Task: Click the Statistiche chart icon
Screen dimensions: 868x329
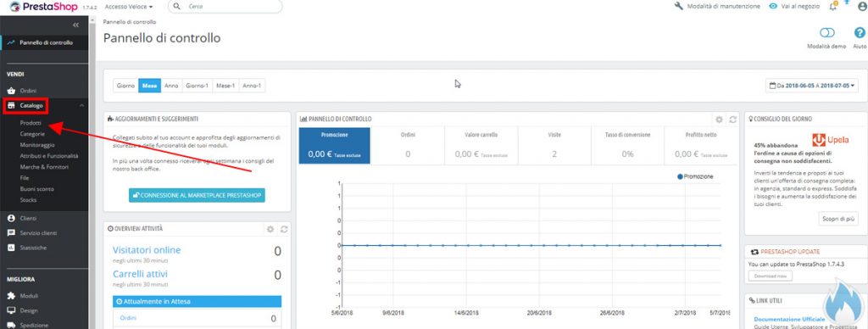Action: (x=11, y=248)
